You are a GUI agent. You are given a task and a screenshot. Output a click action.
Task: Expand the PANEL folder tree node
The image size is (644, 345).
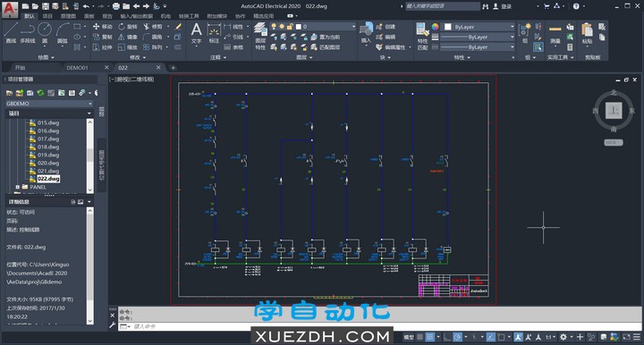click(18, 187)
